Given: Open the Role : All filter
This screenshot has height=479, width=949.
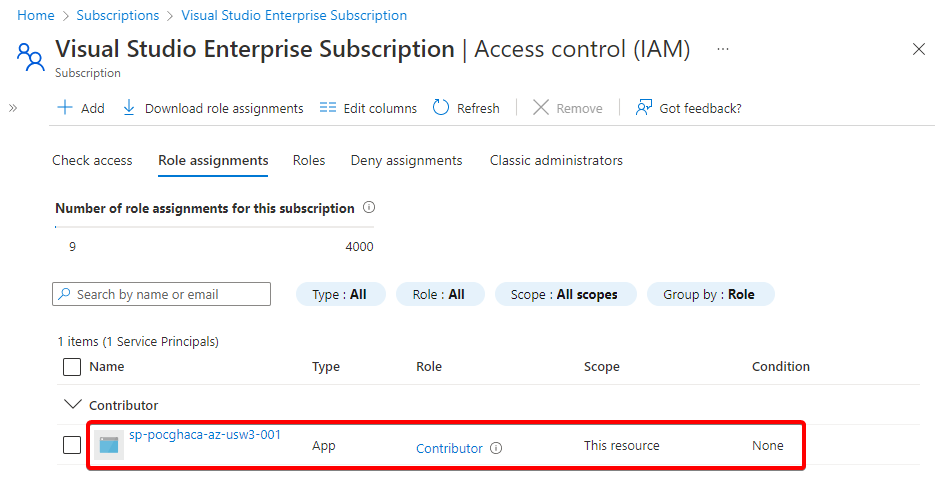Looking at the screenshot, I should [439, 294].
